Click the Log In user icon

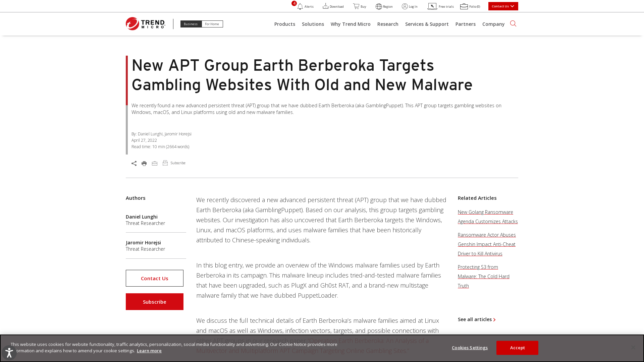point(405,6)
